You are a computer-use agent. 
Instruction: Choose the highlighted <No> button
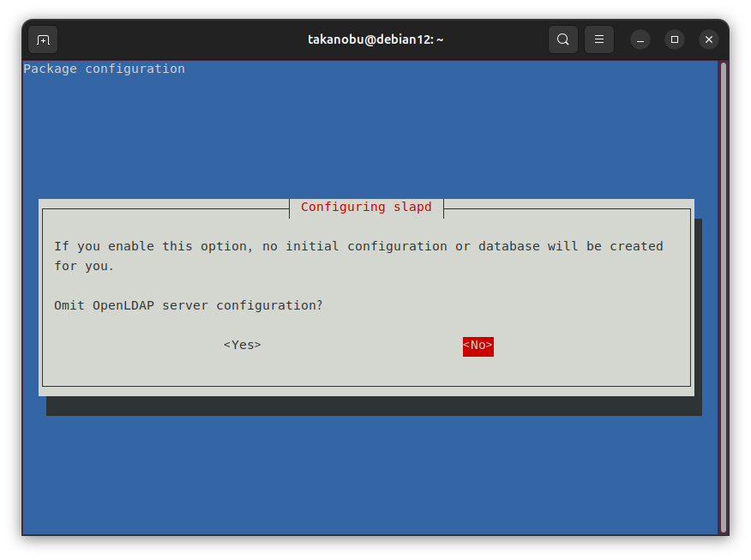click(478, 346)
